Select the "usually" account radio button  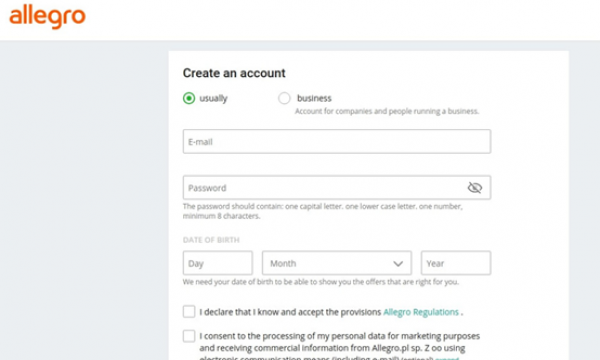pos(189,98)
